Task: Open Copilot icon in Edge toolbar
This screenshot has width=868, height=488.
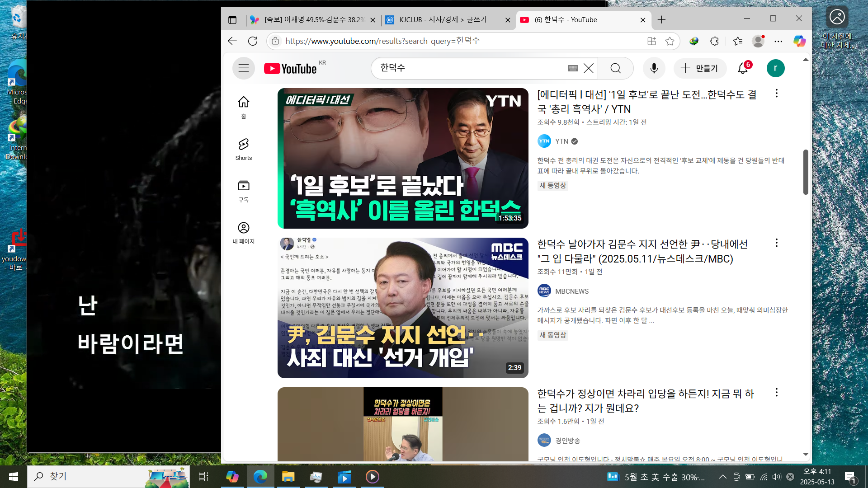Action: [x=799, y=41]
